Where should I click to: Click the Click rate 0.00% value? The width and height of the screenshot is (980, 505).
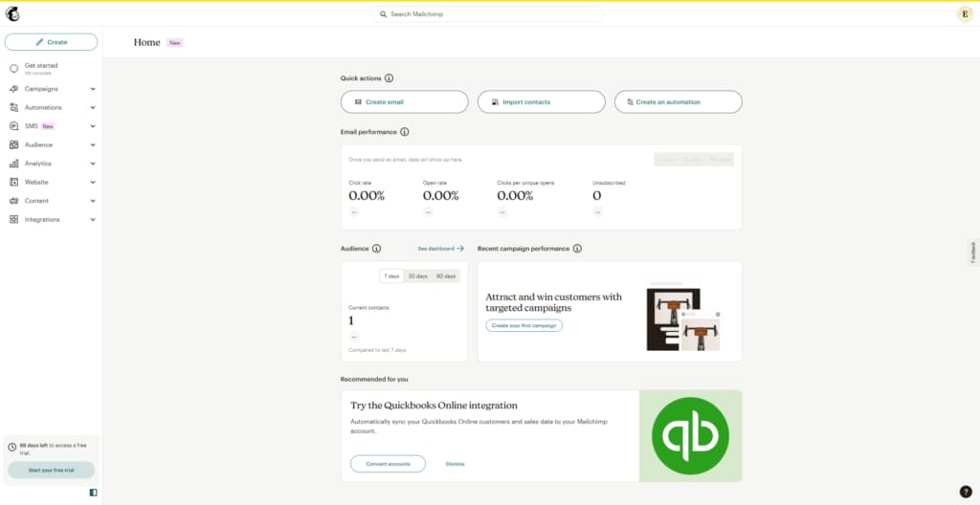tap(367, 196)
